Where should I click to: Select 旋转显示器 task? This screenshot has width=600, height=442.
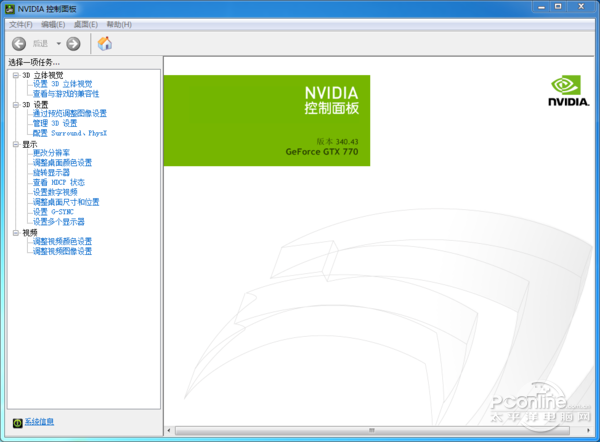pos(51,173)
